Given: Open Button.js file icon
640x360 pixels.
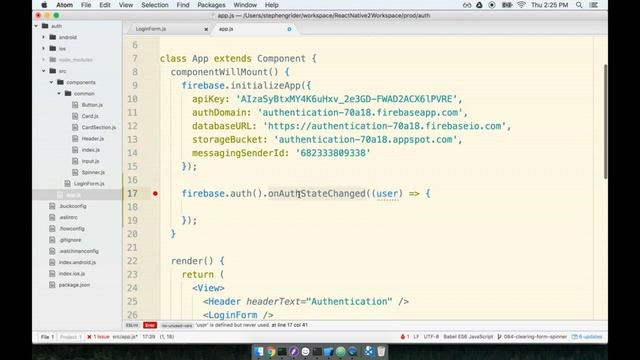Looking at the screenshot, I should [x=75, y=105].
